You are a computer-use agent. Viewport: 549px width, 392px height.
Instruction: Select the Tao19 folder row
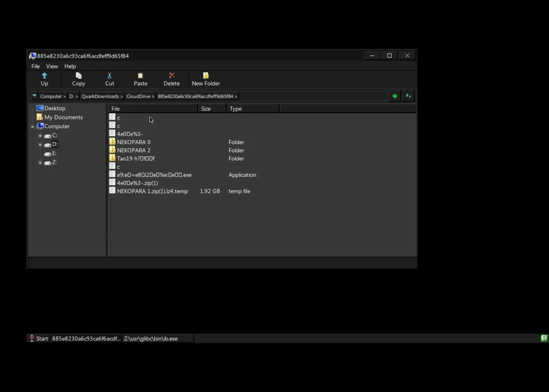click(136, 158)
